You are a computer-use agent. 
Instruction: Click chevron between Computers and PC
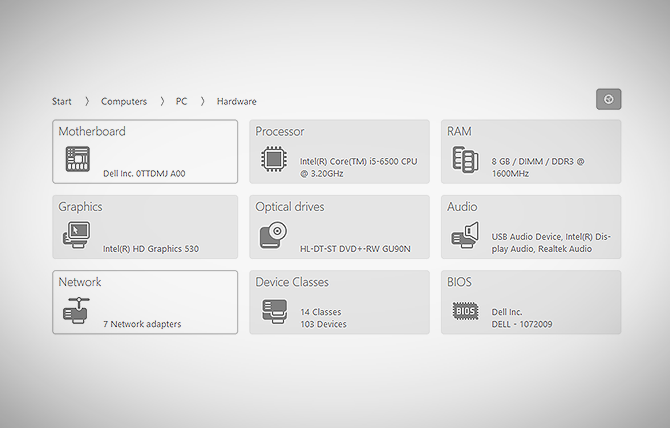tap(162, 101)
